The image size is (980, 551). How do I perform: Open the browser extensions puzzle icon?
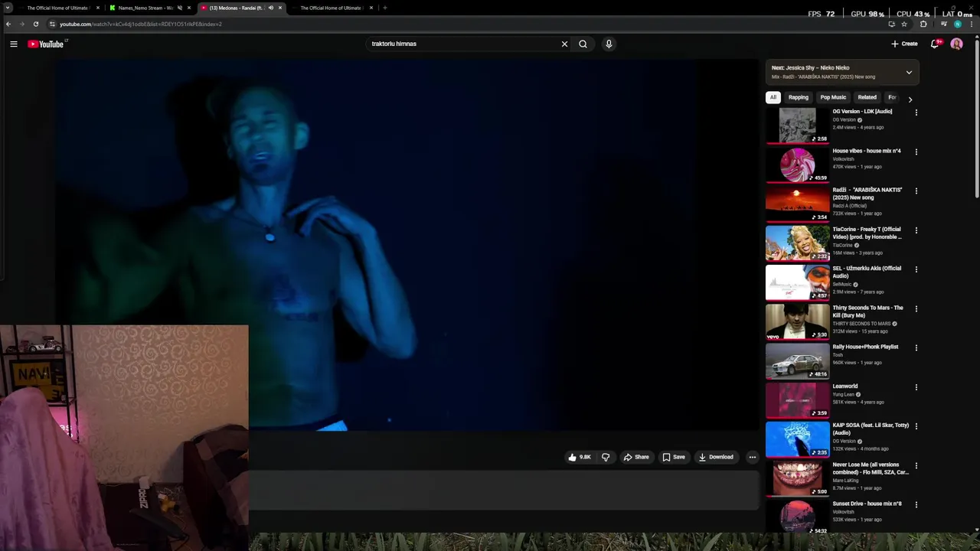pos(923,24)
